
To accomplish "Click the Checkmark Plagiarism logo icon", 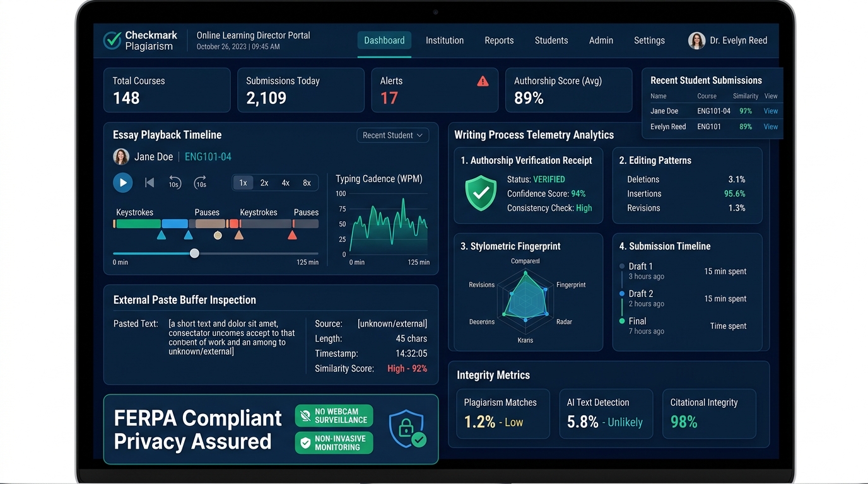I will coord(112,40).
